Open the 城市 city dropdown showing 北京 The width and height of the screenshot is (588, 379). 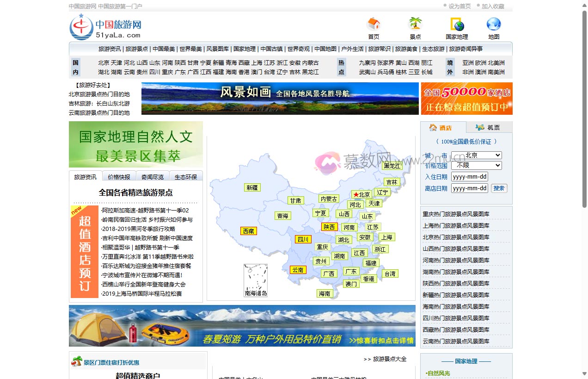click(477, 155)
